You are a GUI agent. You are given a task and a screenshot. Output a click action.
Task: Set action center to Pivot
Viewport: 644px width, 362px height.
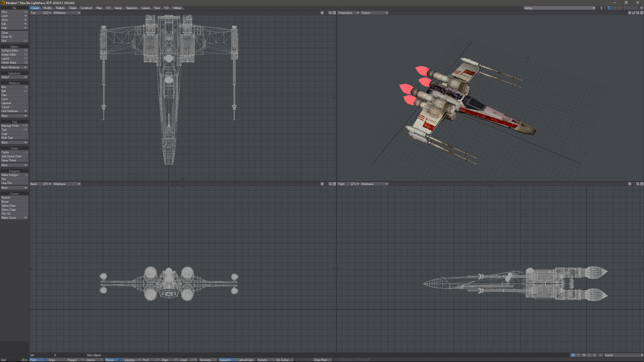pyautogui.click(x=151, y=360)
